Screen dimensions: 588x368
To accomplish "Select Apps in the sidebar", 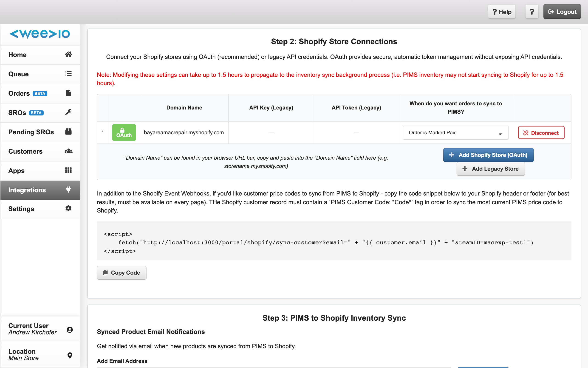I will click(x=40, y=171).
